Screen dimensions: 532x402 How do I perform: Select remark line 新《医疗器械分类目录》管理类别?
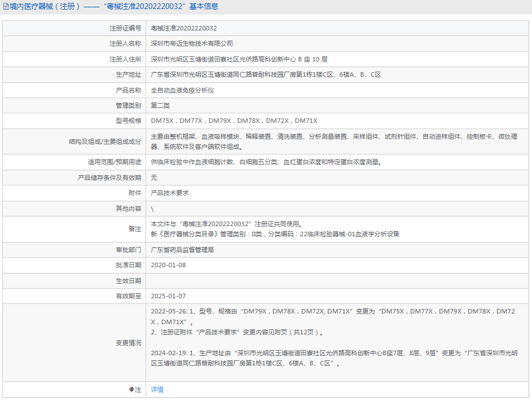click(x=275, y=234)
